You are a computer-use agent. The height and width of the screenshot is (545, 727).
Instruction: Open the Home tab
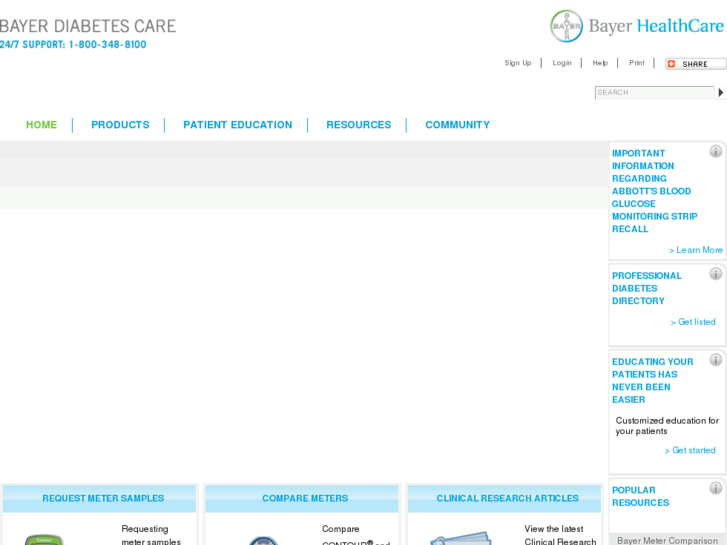click(41, 125)
